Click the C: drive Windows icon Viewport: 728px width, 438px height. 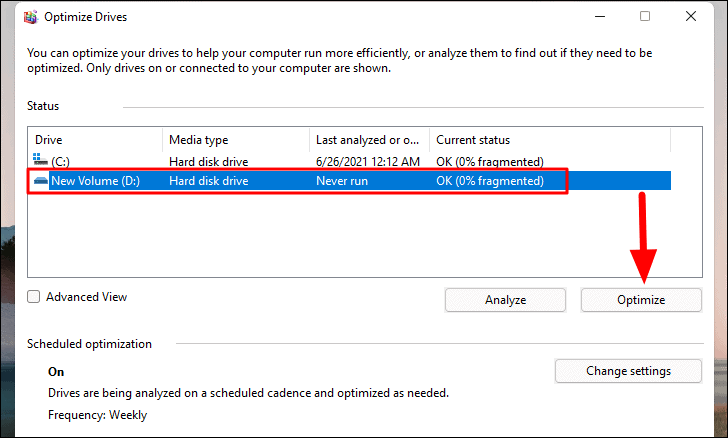click(x=40, y=159)
